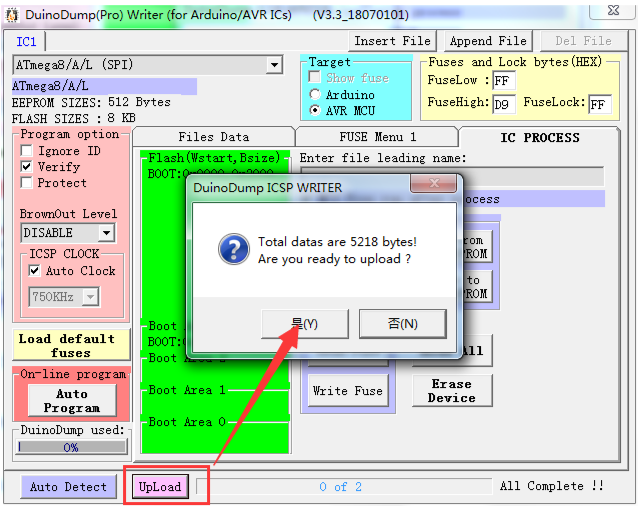Check the Show fuse option
Image resolution: width=642 pixels, height=506 pixels.
(x=315, y=77)
